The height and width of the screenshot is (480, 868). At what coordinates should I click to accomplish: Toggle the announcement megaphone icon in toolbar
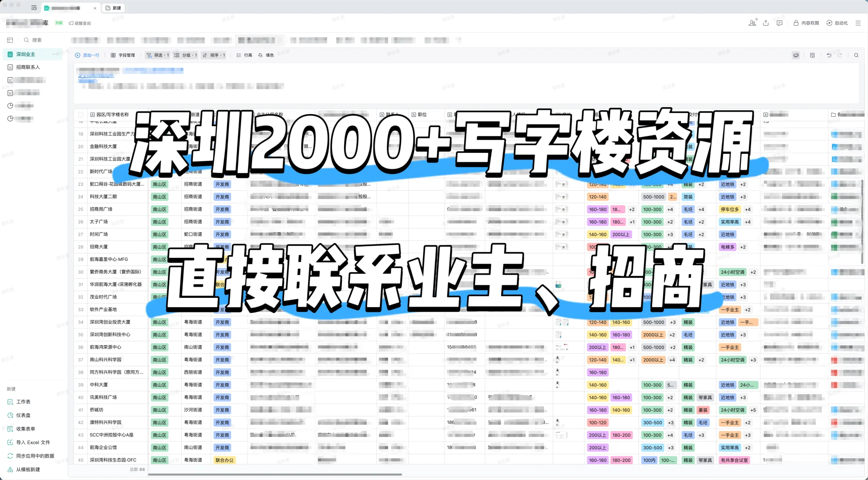tap(796, 55)
